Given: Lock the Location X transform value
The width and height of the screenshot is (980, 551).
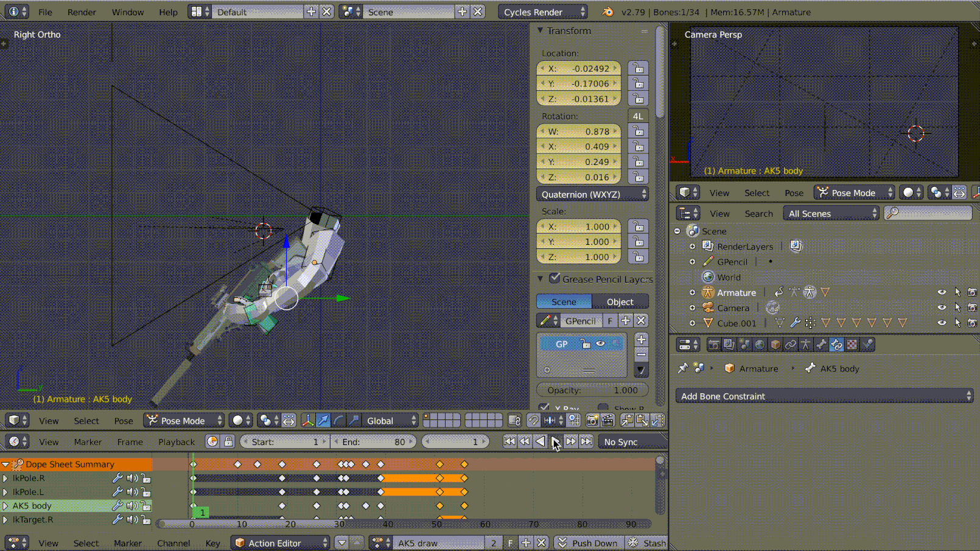Looking at the screenshot, I should (638, 68).
